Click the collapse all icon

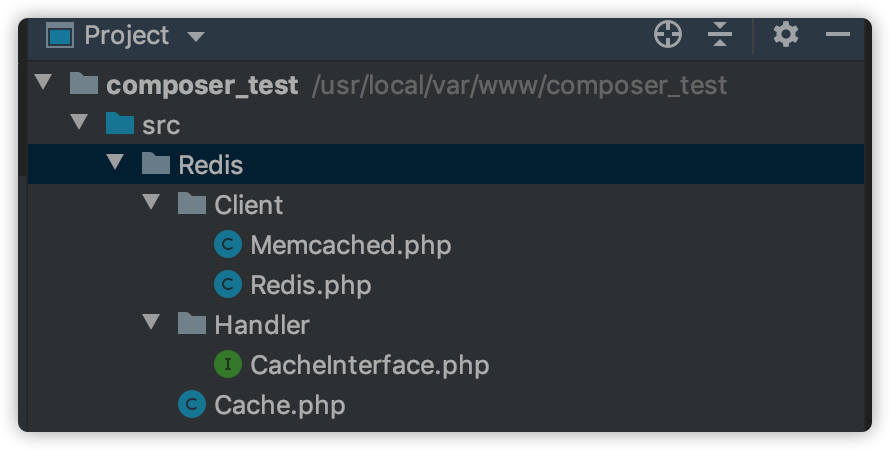[720, 35]
